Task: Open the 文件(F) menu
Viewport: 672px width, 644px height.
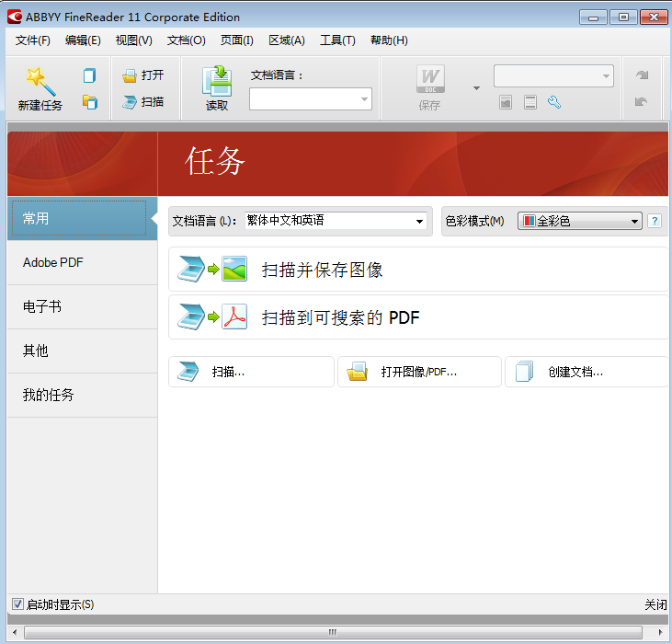Action: coord(33,40)
